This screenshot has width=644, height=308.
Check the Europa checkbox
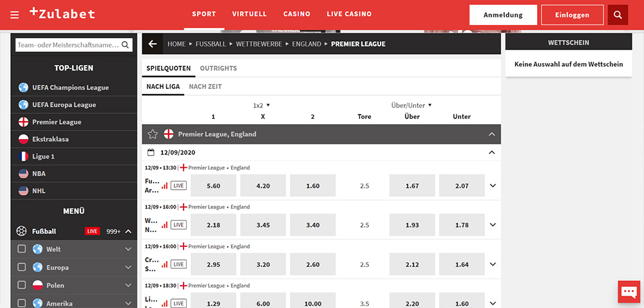22,267
